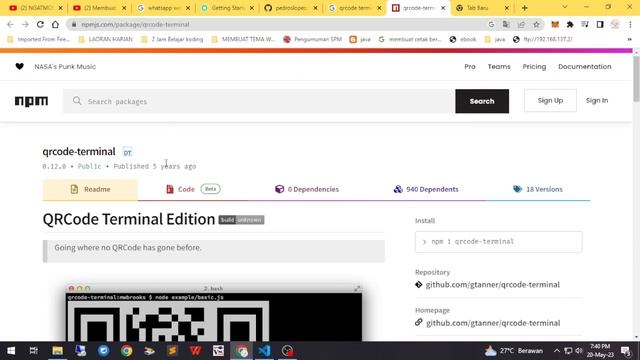Image resolution: width=640 pixels, height=360 pixels.
Task: Click the browser address bar URL
Action: point(135,24)
